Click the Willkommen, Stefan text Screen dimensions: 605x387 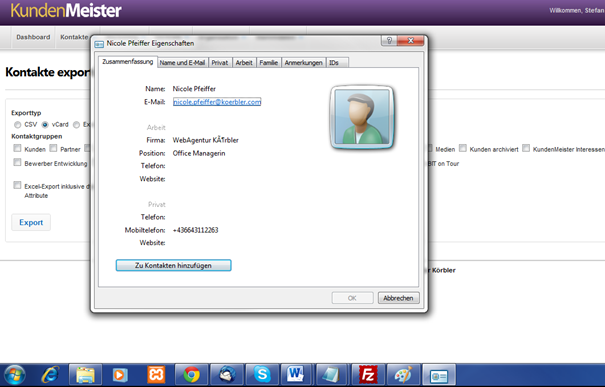[x=577, y=10]
